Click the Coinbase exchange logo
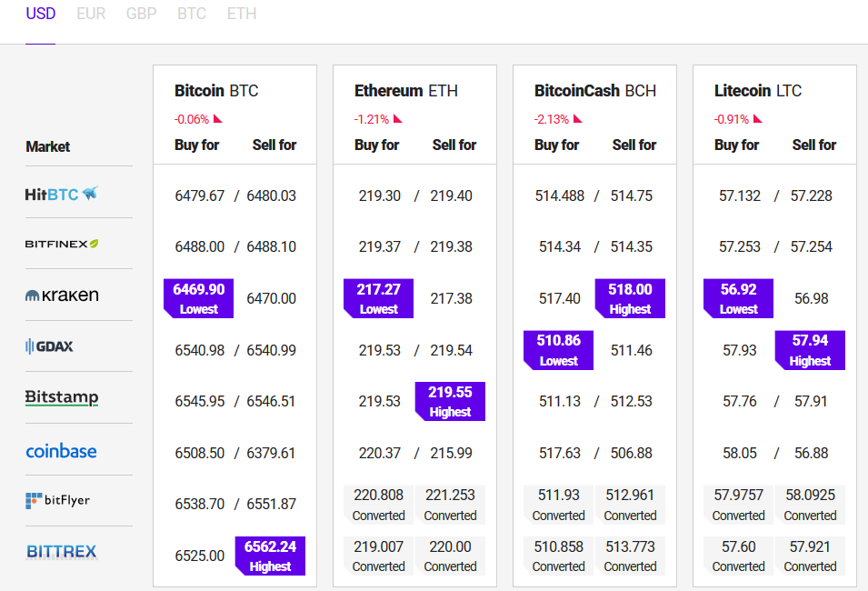 (x=62, y=451)
